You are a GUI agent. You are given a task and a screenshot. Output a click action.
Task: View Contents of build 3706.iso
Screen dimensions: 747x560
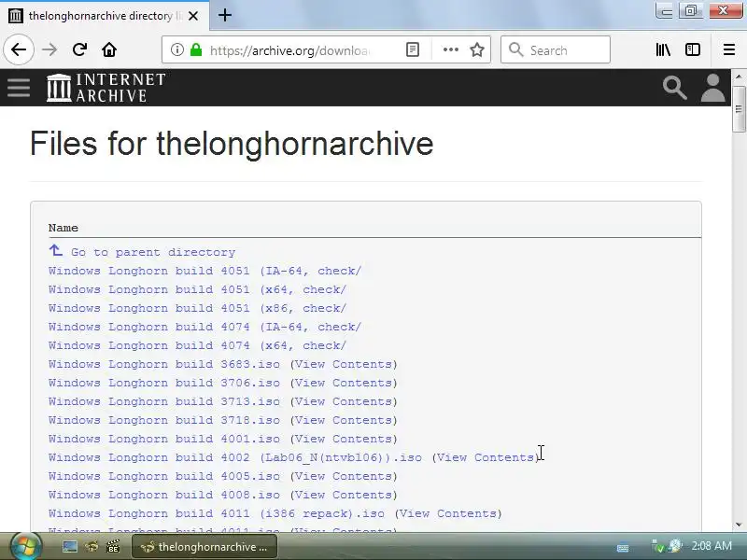(x=344, y=383)
